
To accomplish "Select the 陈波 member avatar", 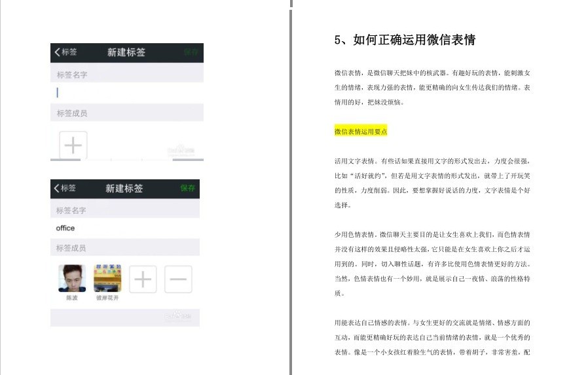I will [x=72, y=278].
